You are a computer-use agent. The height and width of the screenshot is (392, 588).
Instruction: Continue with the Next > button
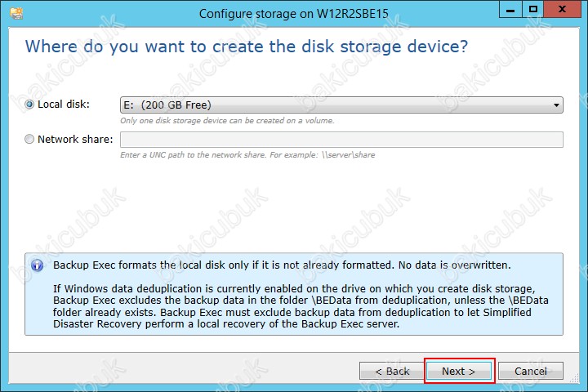459,372
